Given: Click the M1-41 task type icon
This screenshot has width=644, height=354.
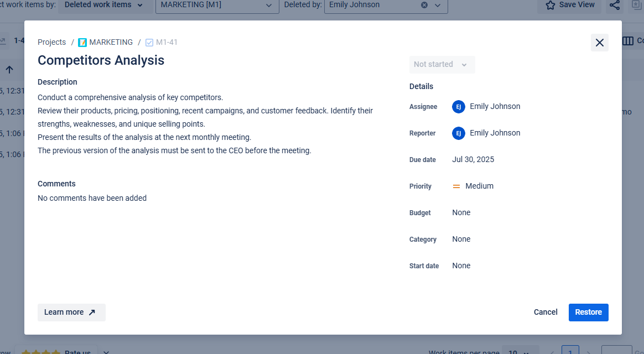Looking at the screenshot, I should [x=149, y=43].
